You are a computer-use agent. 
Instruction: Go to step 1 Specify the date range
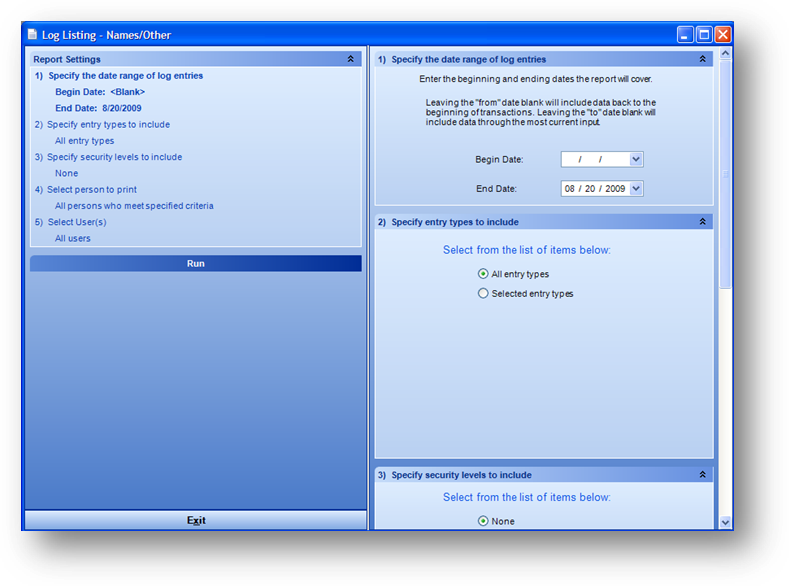(x=119, y=75)
